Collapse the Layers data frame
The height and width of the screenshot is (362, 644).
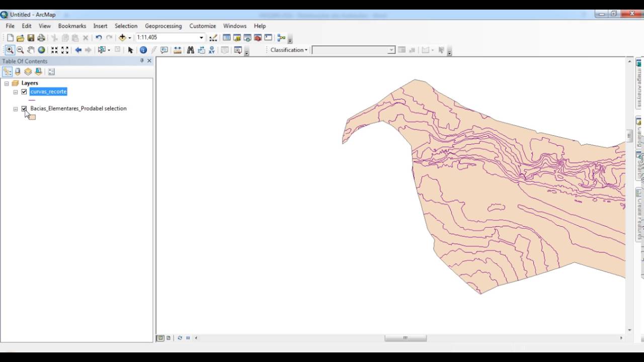(7, 83)
